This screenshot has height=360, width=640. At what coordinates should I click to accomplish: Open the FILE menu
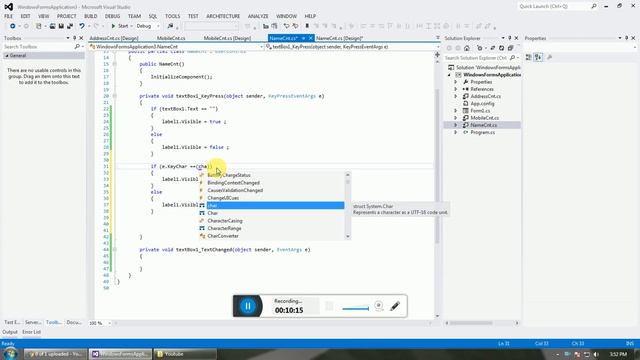[9, 16]
